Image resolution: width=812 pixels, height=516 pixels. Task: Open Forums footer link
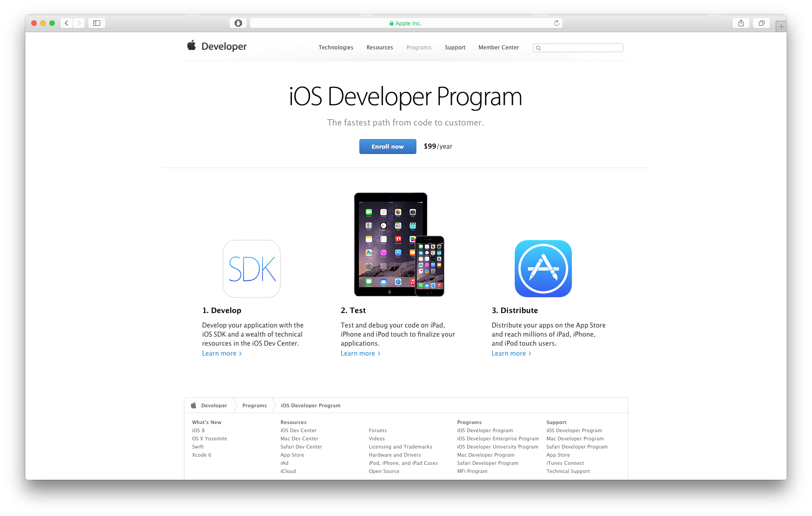tap(378, 430)
